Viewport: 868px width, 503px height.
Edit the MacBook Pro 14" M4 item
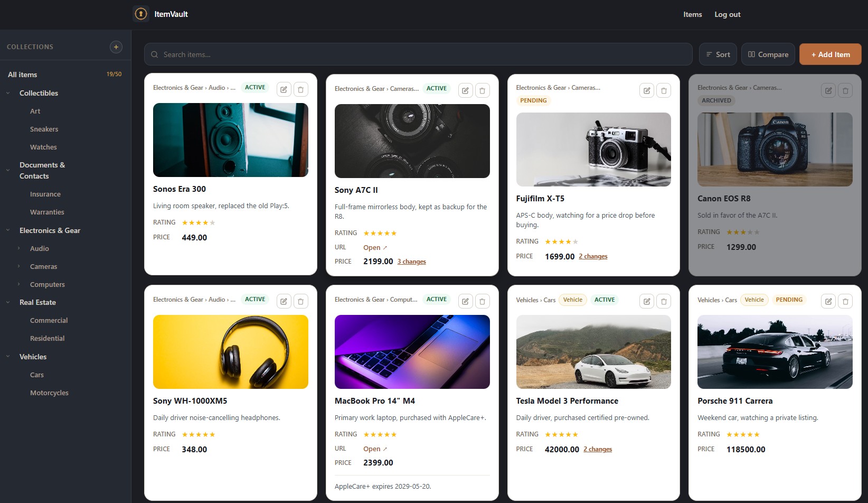(466, 301)
